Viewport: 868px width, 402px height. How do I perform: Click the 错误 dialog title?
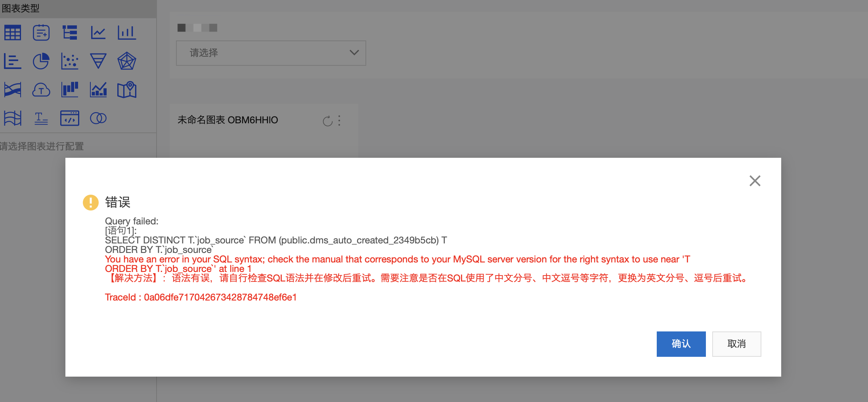118,203
